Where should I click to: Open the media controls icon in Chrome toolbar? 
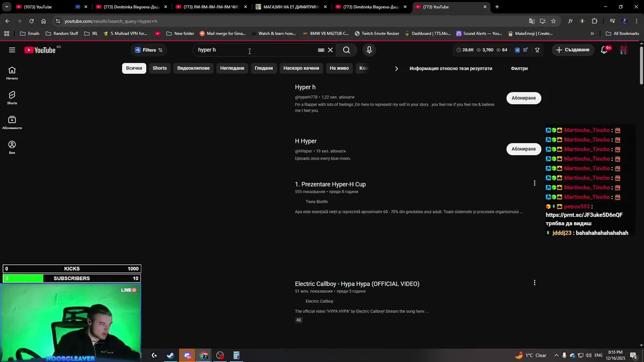(612, 21)
